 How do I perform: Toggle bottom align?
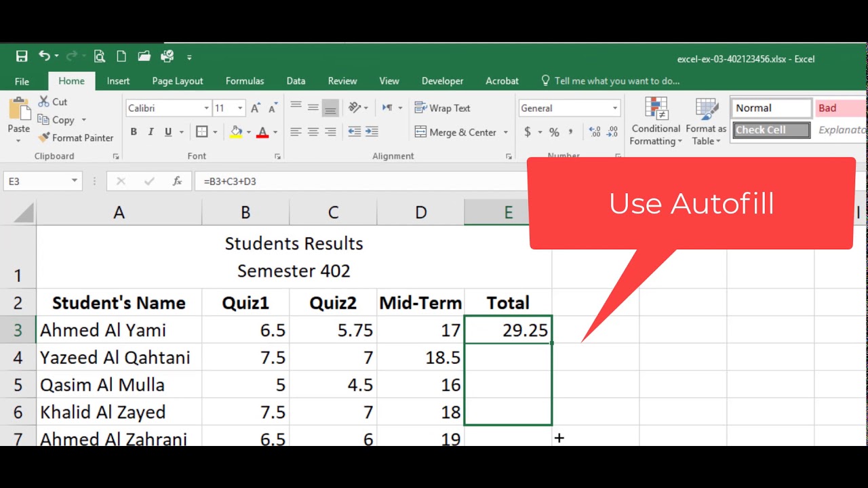point(330,107)
